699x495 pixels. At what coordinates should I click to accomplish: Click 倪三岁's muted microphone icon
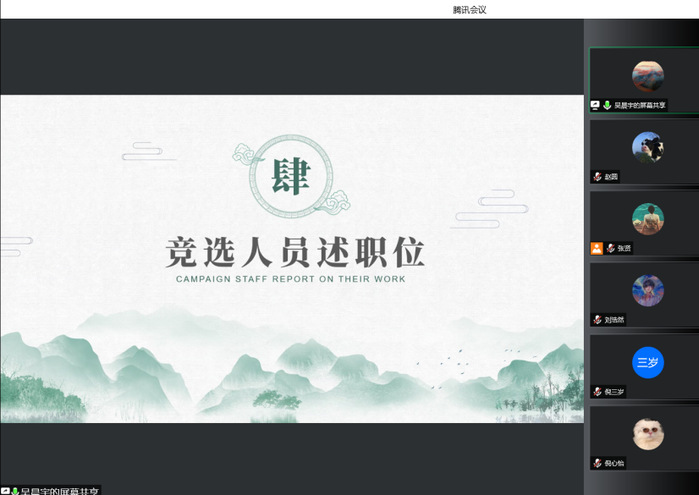(x=597, y=392)
